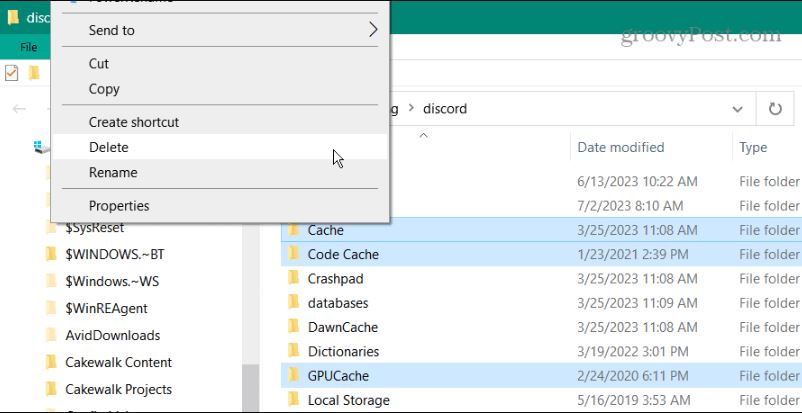802x413 pixels.
Task: Open Cakewalk Projects in the navigation tree
Action: [x=118, y=389]
